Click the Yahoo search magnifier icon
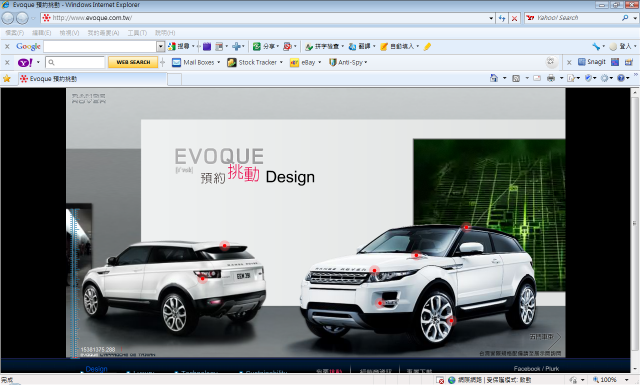Image resolution: width=640 pixels, height=385 pixels. (x=625, y=18)
